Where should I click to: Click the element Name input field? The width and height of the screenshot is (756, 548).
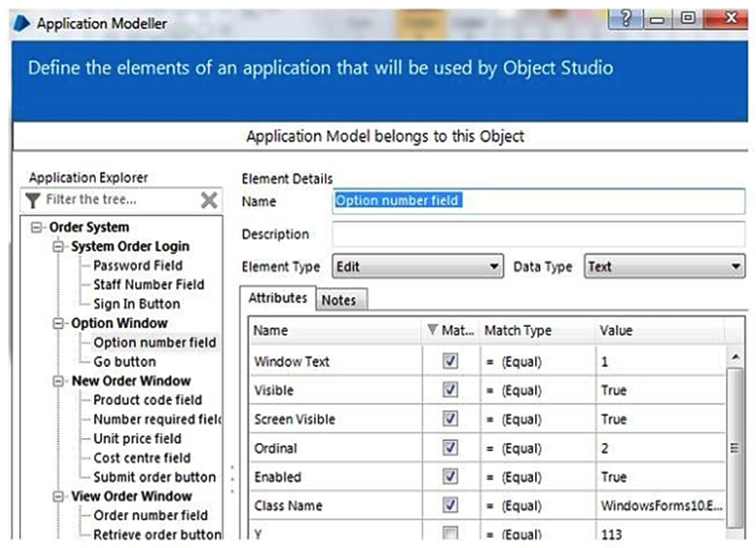click(538, 200)
